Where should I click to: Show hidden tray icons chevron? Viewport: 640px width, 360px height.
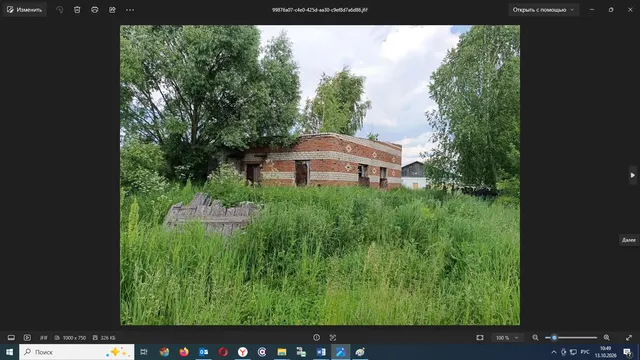(x=554, y=352)
